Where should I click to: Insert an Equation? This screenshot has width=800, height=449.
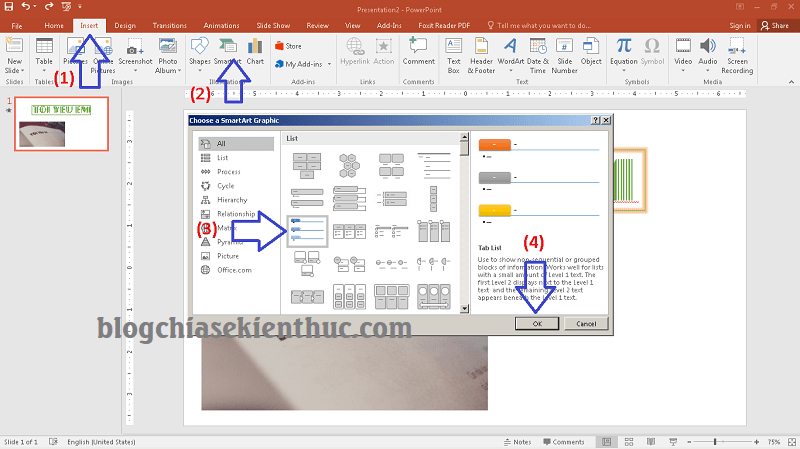click(x=623, y=55)
